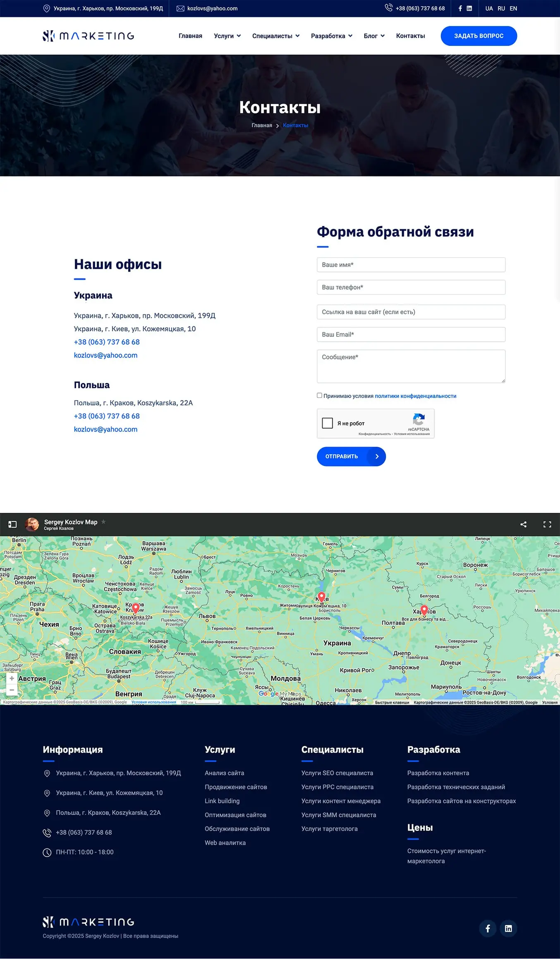Open footer link Анализ сайта

pyautogui.click(x=224, y=773)
